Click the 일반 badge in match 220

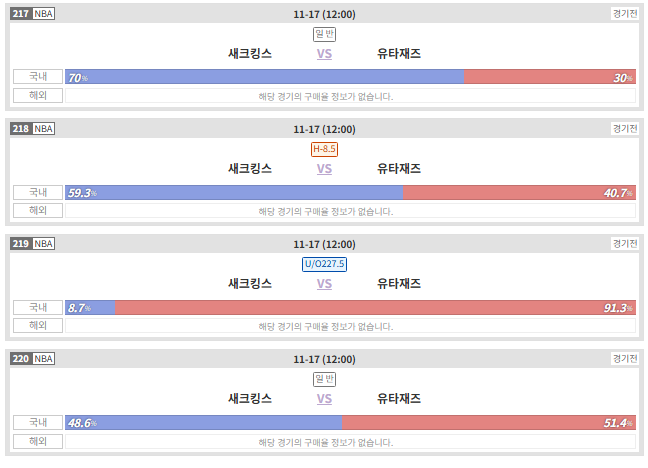click(324, 379)
